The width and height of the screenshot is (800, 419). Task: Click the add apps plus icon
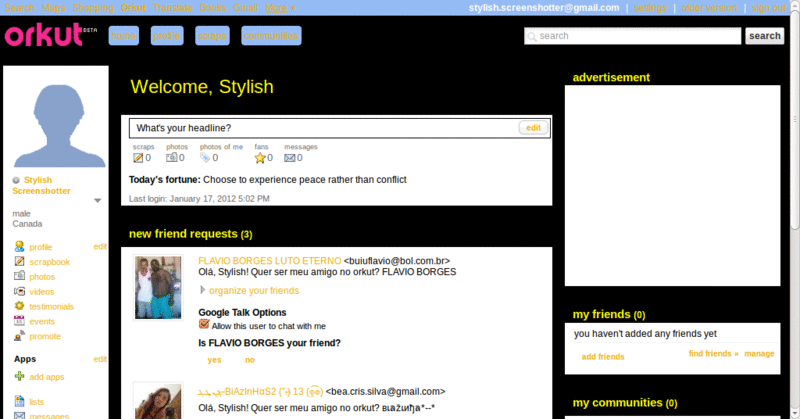(x=19, y=376)
